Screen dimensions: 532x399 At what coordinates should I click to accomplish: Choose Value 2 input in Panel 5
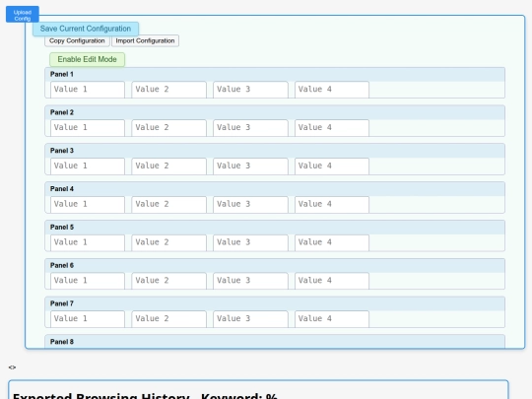(x=169, y=243)
